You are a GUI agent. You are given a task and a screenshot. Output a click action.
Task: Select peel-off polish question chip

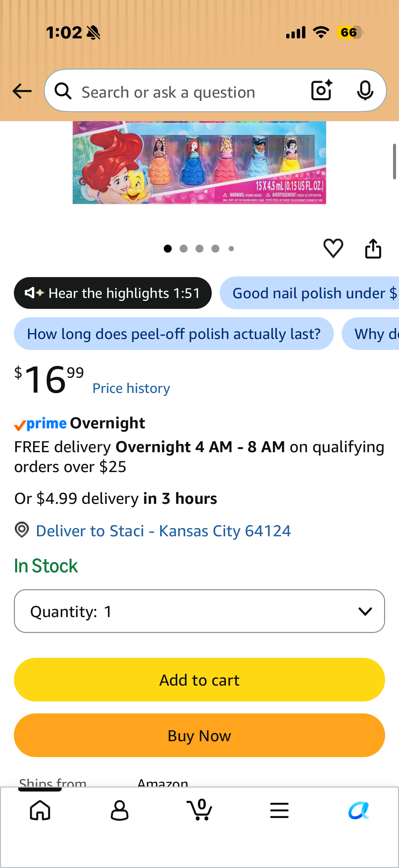(x=174, y=334)
